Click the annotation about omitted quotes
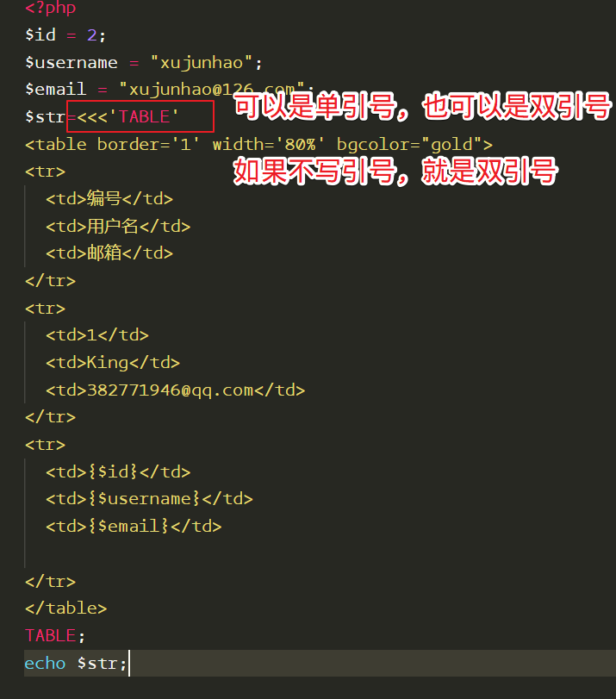Image resolution: width=616 pixels, height=699 pixels. click(x=395, y=172)
